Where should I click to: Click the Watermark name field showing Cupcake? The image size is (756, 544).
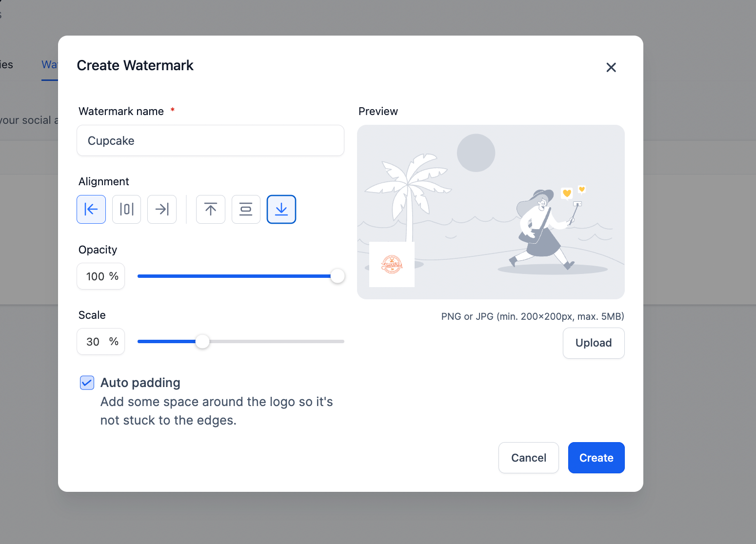click(210, 140)
